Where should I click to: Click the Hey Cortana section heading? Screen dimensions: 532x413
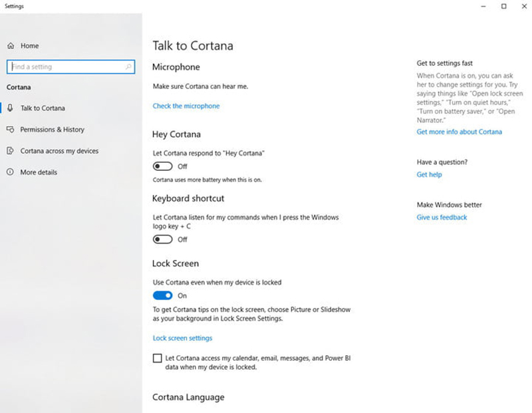pyautogui.click(x=176, y=134)
